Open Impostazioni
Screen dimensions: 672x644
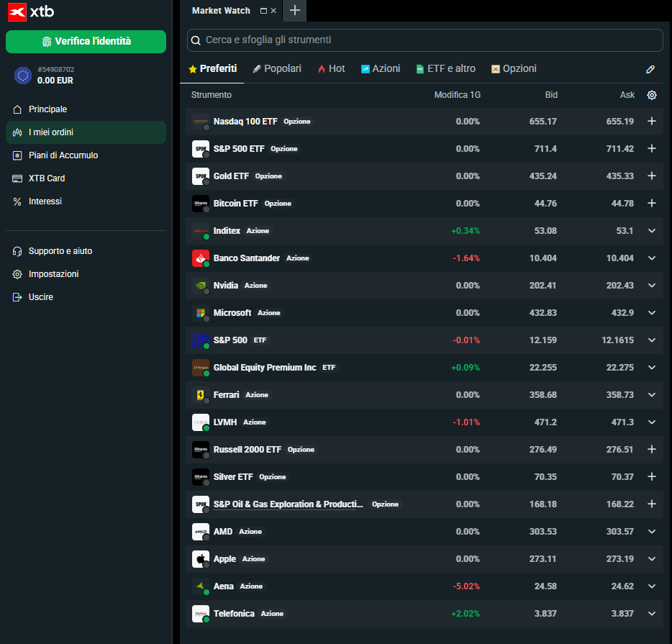86,274
